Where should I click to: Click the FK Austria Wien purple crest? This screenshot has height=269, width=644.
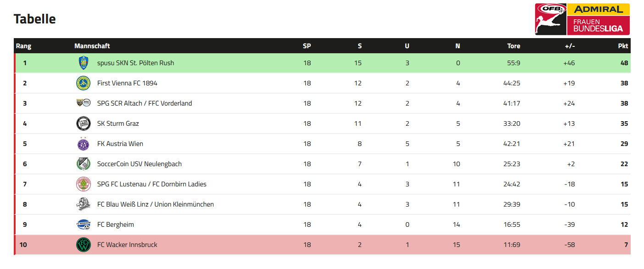(83, 144)
